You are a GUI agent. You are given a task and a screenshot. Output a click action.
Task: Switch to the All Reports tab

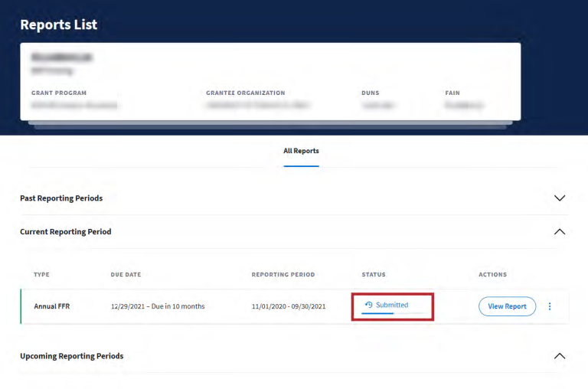pyautogui.click(x=301, y=151)
